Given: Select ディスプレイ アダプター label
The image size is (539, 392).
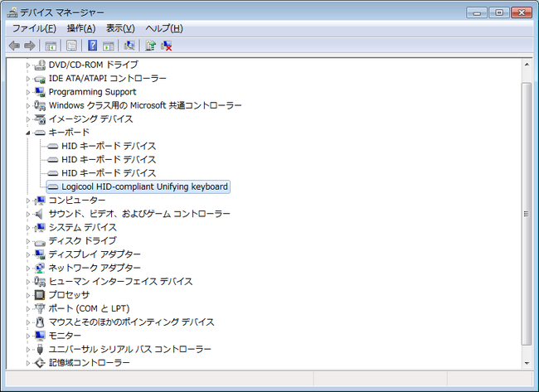Looking at the screenshot, I should pyautogui.click(x=95, y=254).
